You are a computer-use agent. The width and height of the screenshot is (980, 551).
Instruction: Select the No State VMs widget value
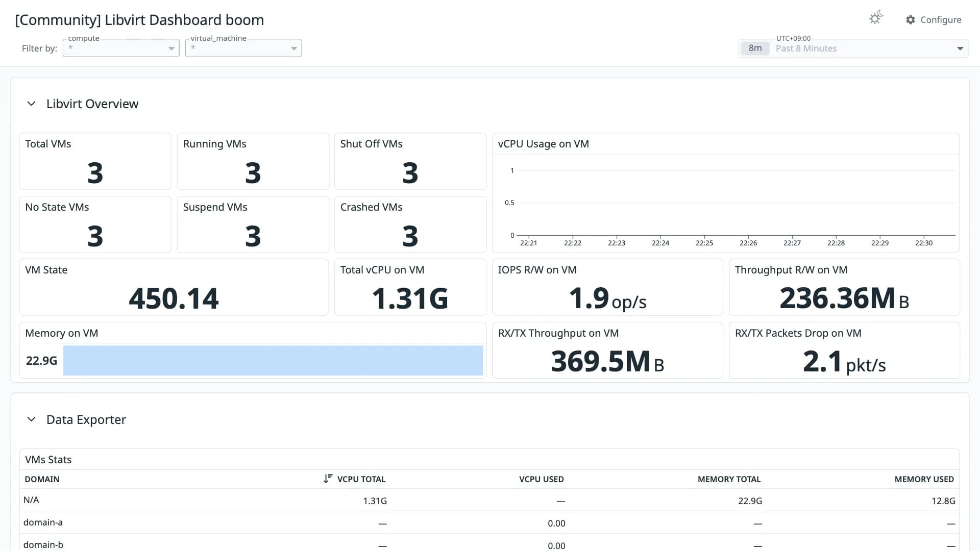point(95,236)
